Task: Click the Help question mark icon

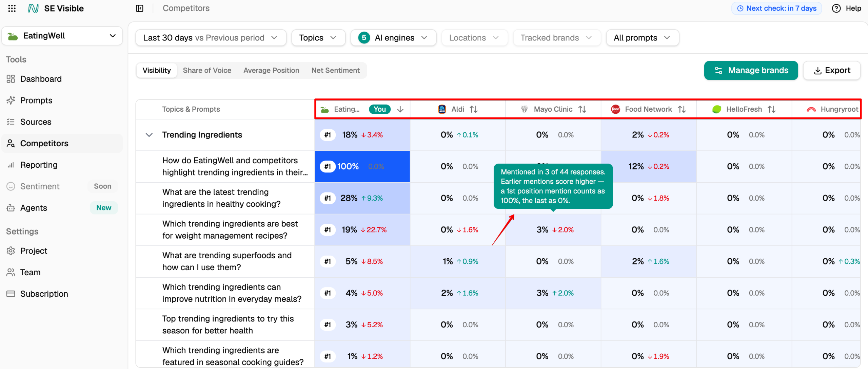Action: click(x=836, y=8)
